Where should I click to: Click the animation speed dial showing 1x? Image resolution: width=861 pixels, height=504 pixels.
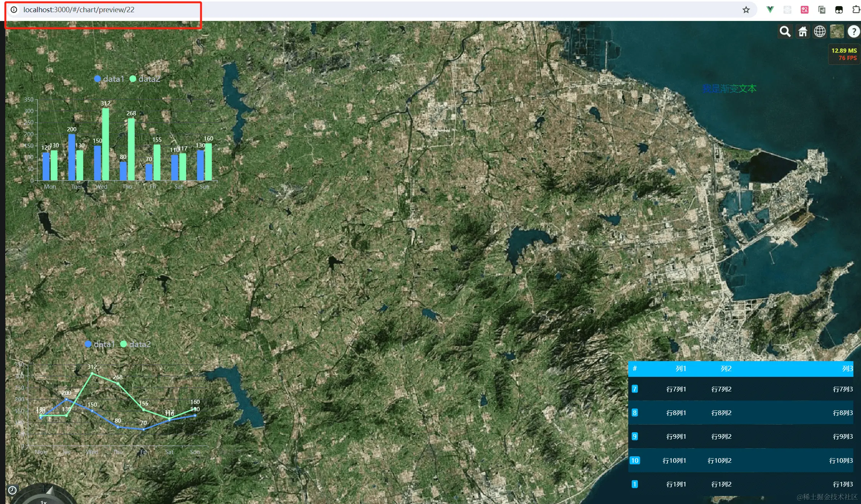[x=43, y=501]
